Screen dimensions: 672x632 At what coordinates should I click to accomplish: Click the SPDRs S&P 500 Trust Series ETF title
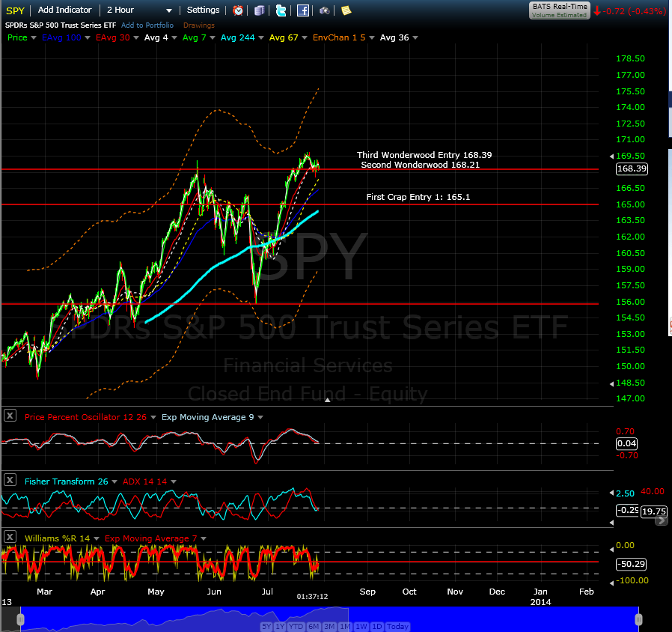tap(61, 25)
